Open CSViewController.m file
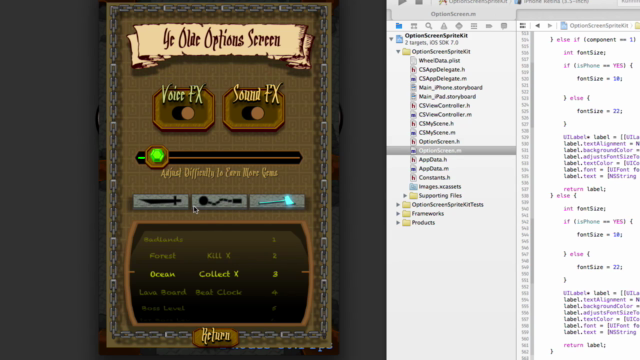Image resolution: width=640 pixels, height=360 pixels. [x=445, y=114]
